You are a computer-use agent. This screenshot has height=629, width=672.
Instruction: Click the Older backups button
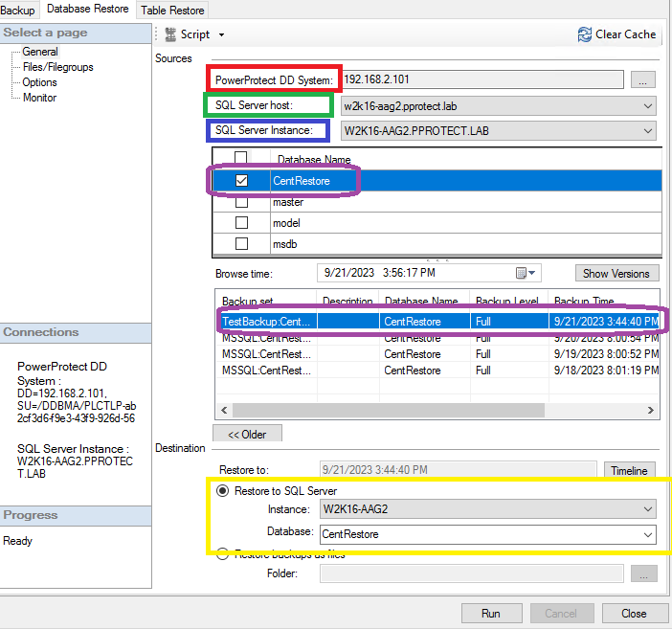pyautogui.click(x=246, y=434)
